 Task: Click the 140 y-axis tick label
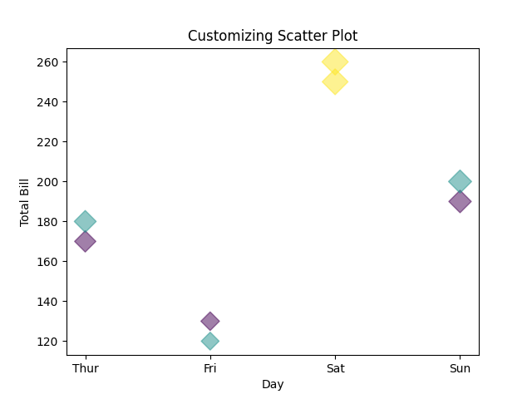tap(48, 302)
